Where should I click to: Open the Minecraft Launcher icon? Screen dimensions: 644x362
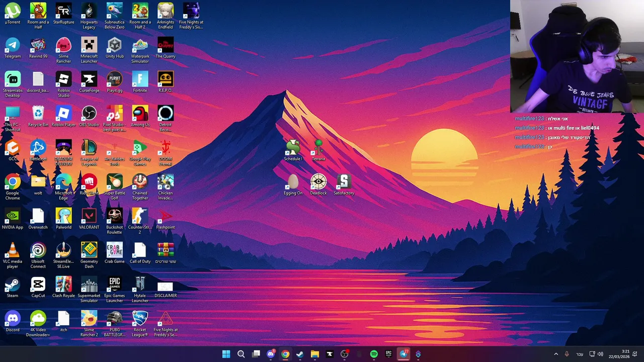(89, 50)
